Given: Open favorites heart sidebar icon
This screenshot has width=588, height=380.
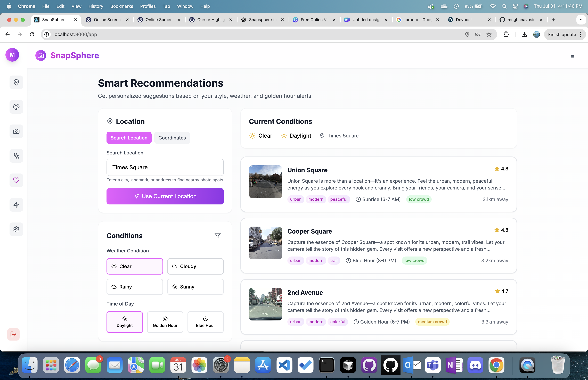Looking at the screenshot, I should tap(16, 180).
